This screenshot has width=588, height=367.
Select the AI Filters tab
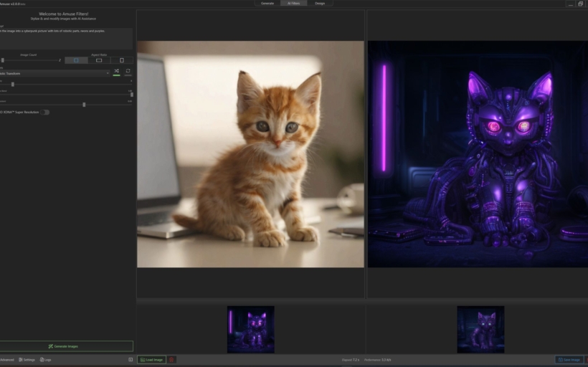coord(293,4)
